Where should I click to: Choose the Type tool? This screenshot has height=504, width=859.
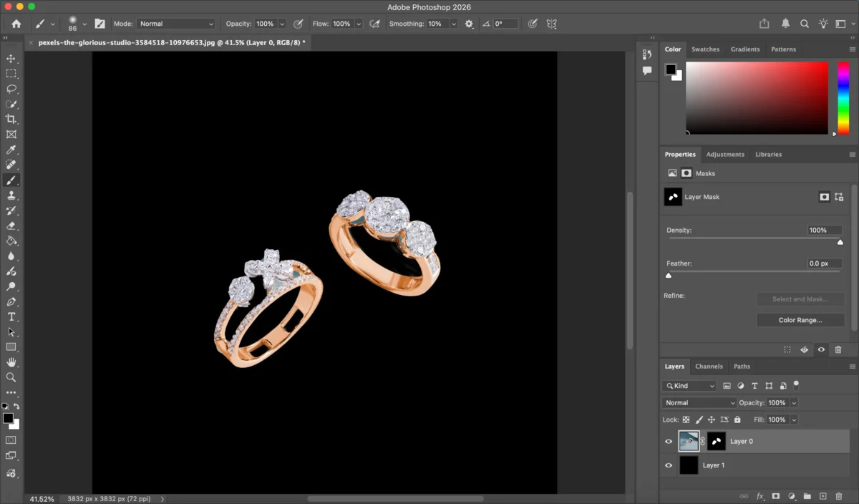tap(11, 316)
